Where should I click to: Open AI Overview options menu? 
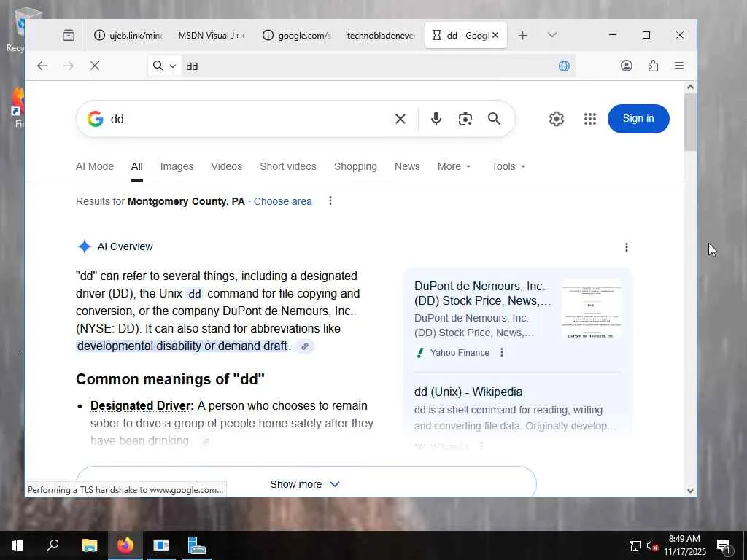(x=627, y=247)
